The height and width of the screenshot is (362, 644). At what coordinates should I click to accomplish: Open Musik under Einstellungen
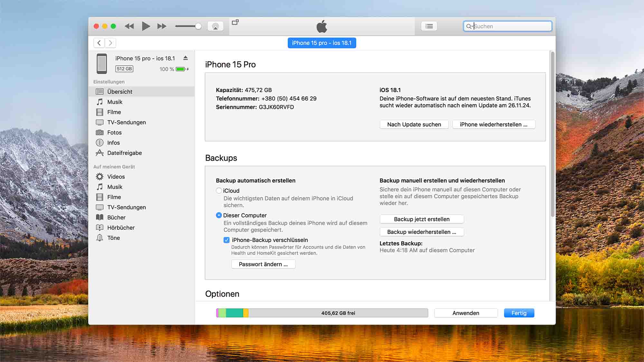coord(142,102)
